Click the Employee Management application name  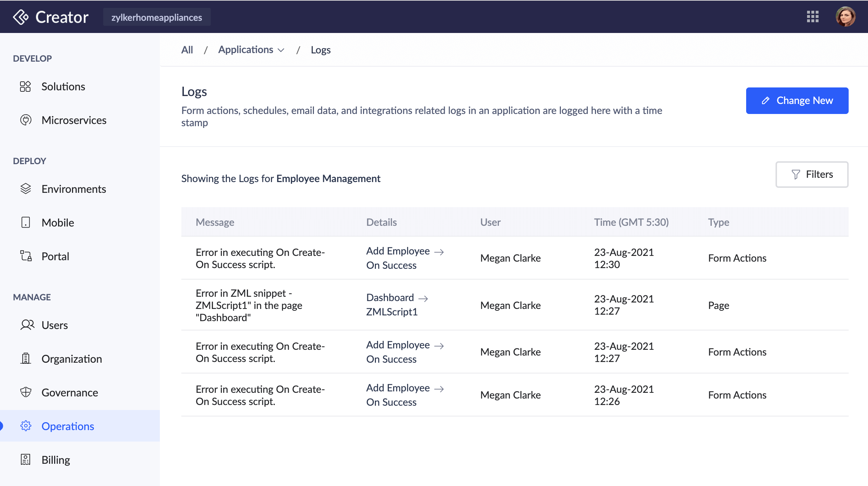pos(328,178)
